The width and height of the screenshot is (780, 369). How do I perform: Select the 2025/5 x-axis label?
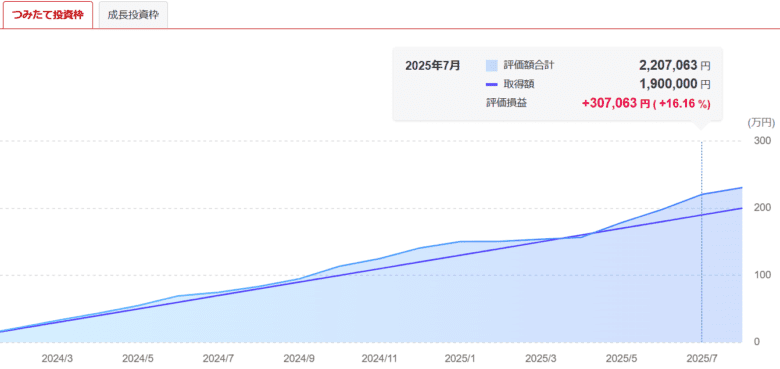(621, 357)
